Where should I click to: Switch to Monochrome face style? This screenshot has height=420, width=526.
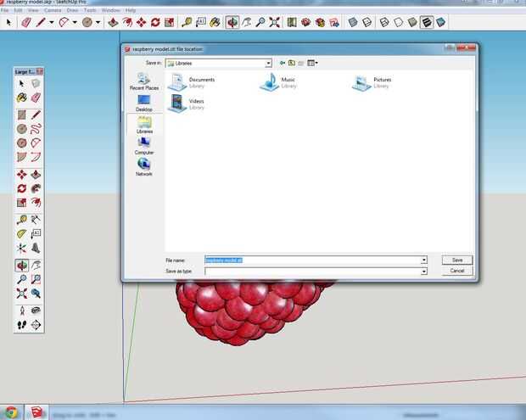[x=440, y=22]
